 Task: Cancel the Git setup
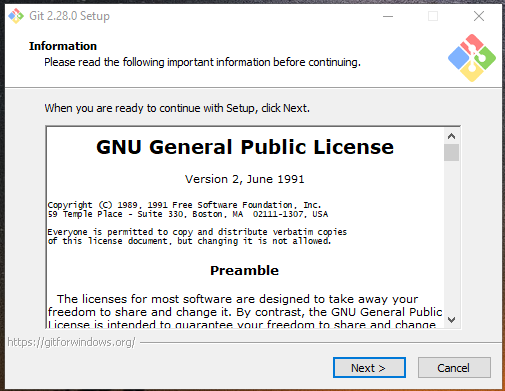click(454, 368)
